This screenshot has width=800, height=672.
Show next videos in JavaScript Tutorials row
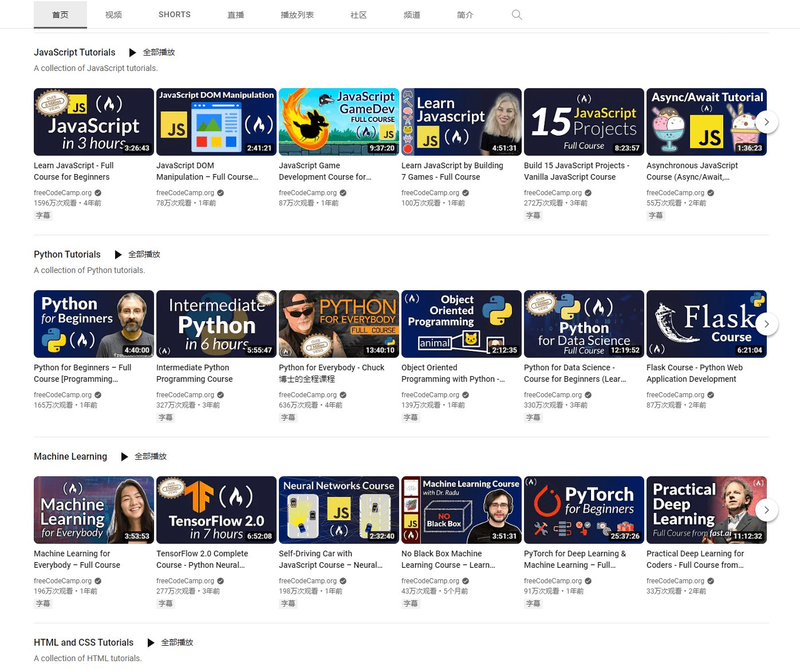coord(766,122)
